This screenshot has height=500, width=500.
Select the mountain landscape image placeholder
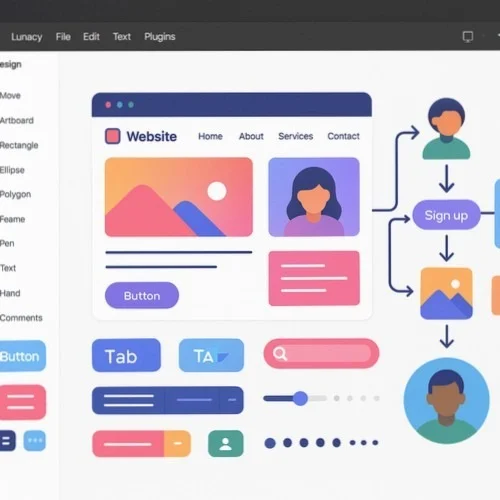pos(179,197)
